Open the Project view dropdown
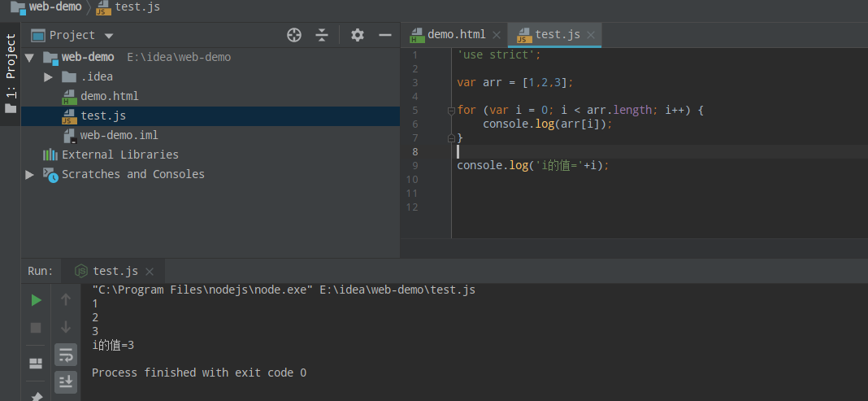 [x=109, y=36]
